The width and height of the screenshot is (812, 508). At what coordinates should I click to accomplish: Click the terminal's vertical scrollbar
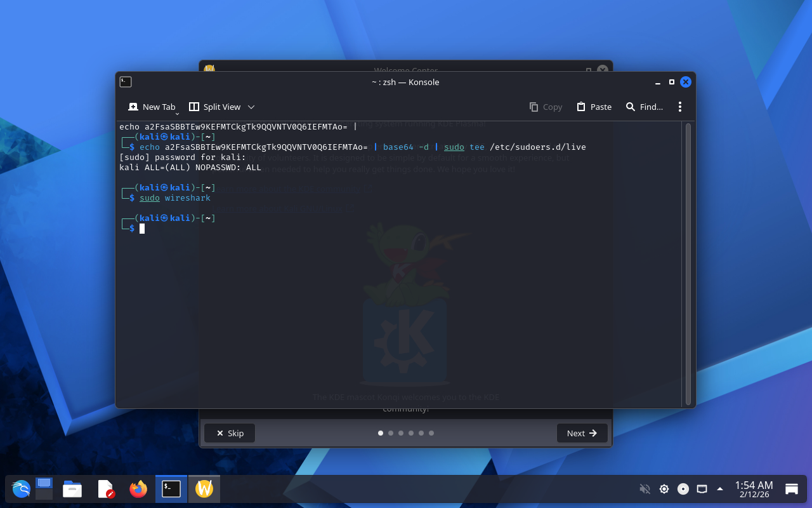point(688,263)
